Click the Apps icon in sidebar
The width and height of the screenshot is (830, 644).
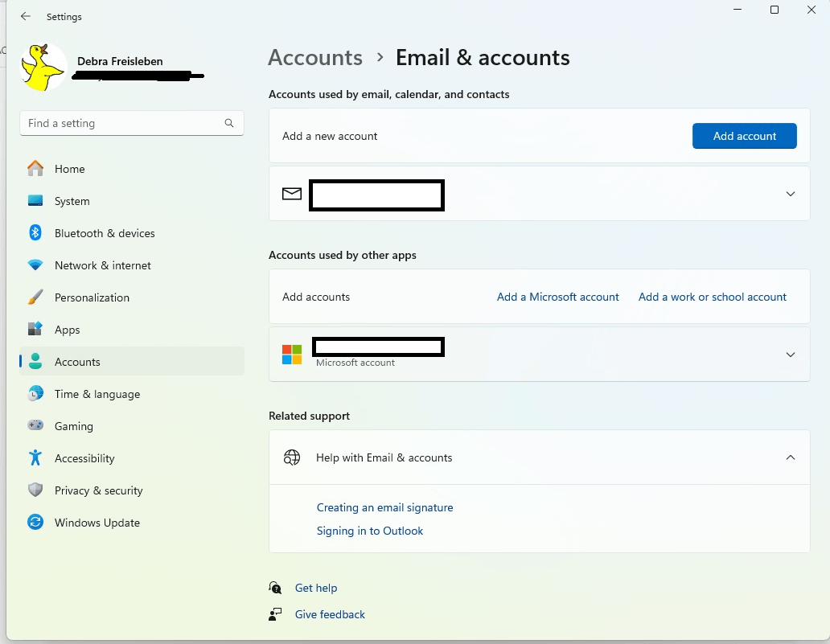(x=35, y=329)
